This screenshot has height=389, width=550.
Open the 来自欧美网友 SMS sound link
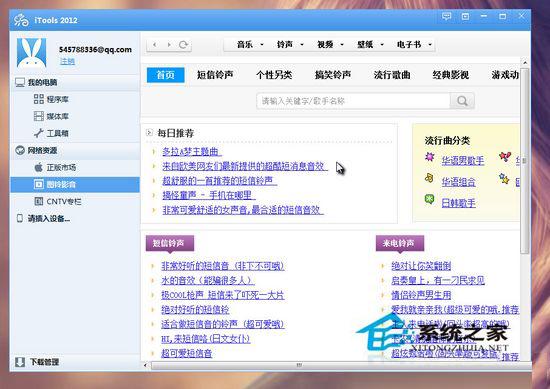coord(245,166)
